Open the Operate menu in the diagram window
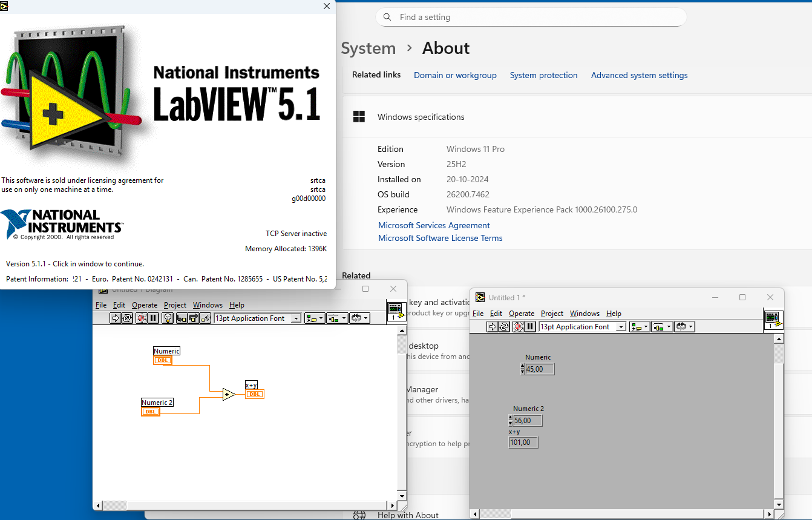Screen dimensions: 812x520 (x=145, y=305)
